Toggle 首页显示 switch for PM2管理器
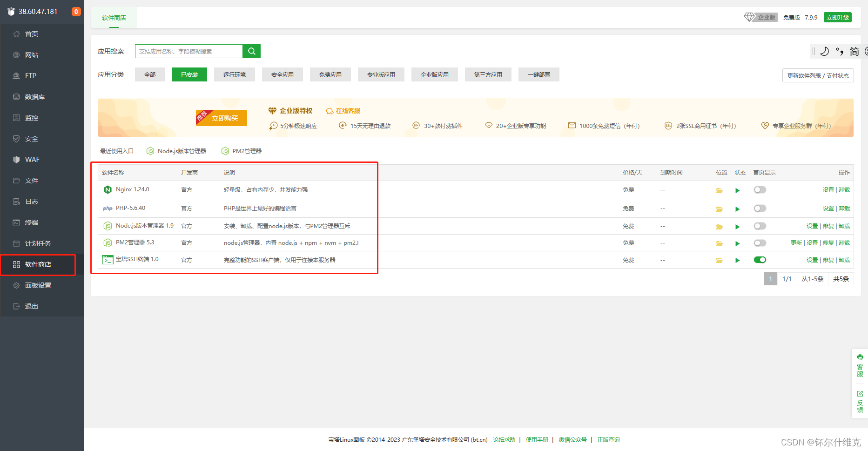This screenshot has width=868, height=451. tap(760, 243)
